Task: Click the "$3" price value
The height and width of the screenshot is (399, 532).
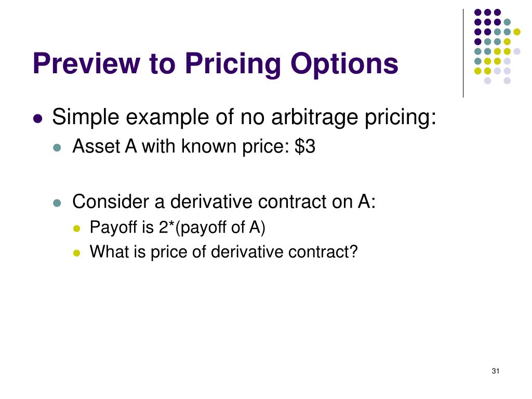Action: coord(305,147)
